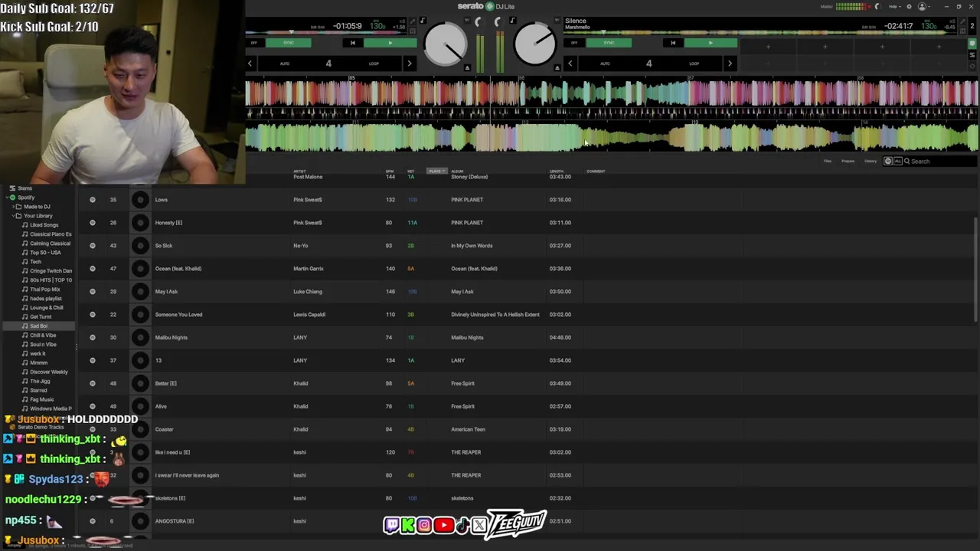The height and width of the screenshot is (551, 980).
Task: Click Spotify icon on May I Ask row
Action: [x=93, y=292]
